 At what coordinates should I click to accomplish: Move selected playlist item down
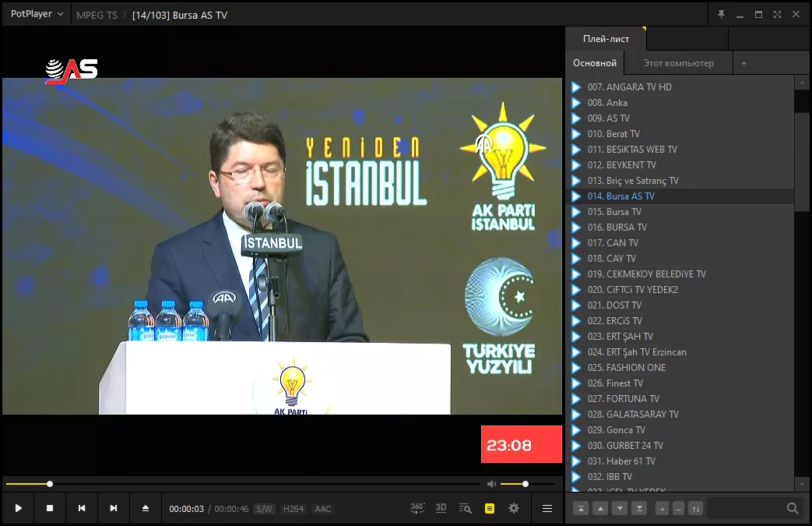tap(620, 509)
